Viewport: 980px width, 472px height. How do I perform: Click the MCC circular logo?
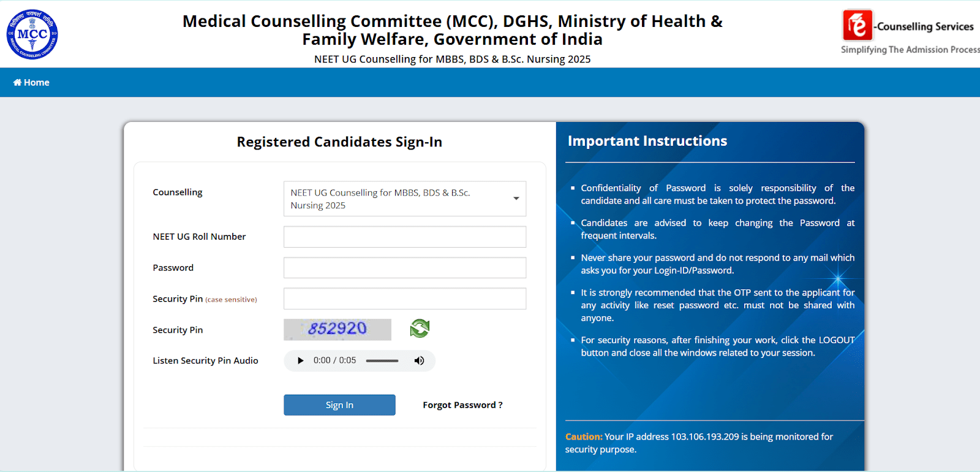32,34
